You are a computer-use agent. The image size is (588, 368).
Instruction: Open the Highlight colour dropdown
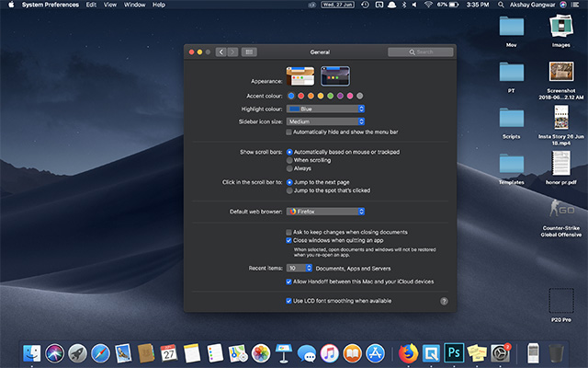[325, 109]
